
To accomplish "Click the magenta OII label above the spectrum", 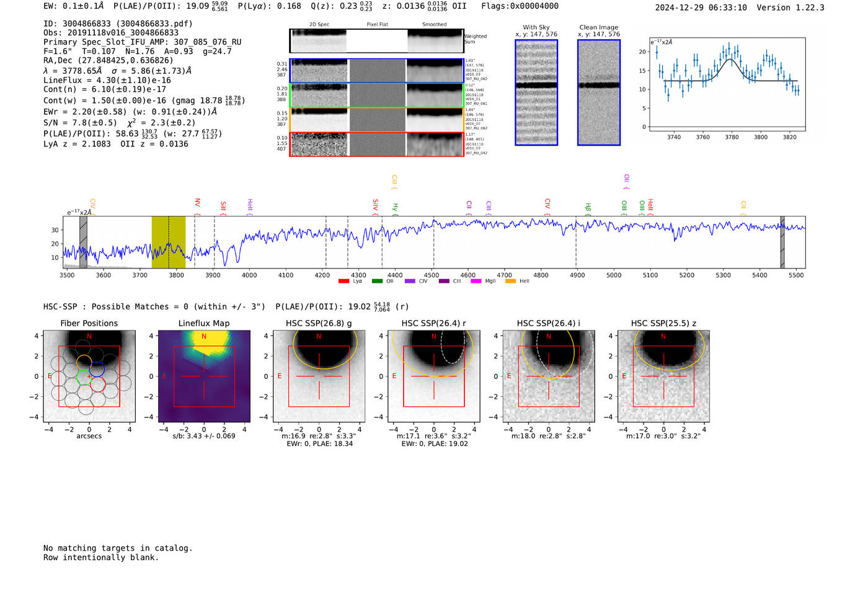I will point(626,182).
